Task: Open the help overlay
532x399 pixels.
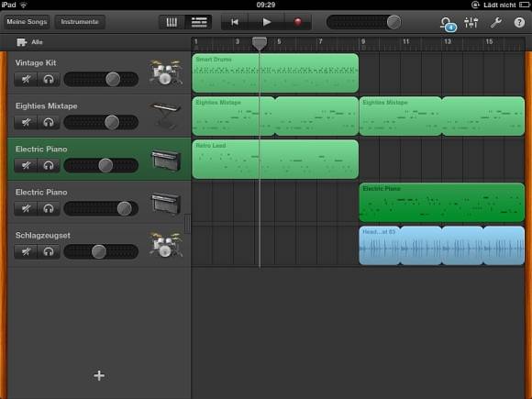Action: [x=519, y=23]
